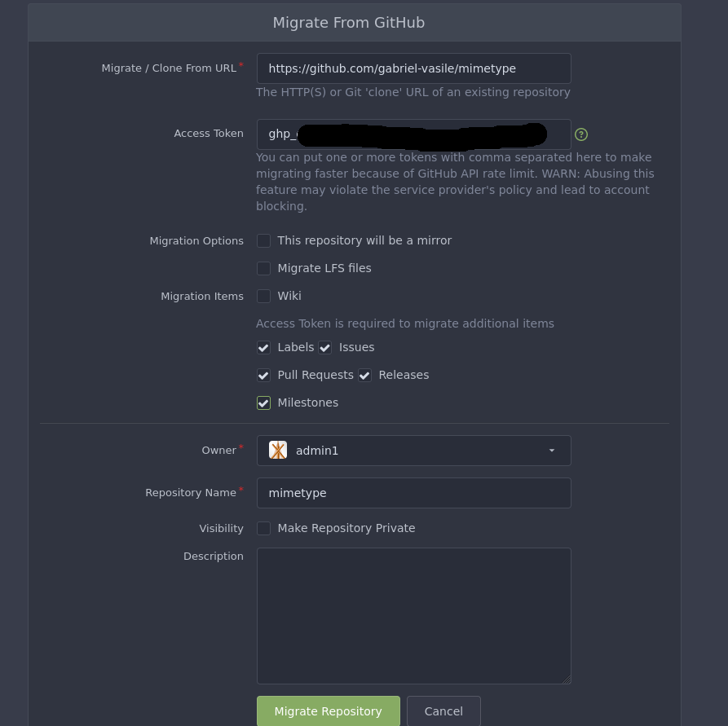This screenshot has width=728, height=726.
Task: Disable Pull Requests migration
Action: [x=263, y=375]
